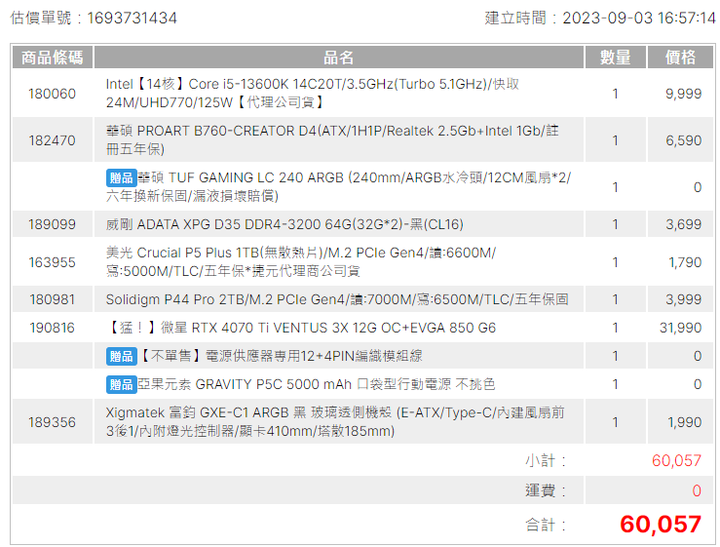Click price 9,999
This screenshot has height=547, width=720.
[x=683, y=94]
